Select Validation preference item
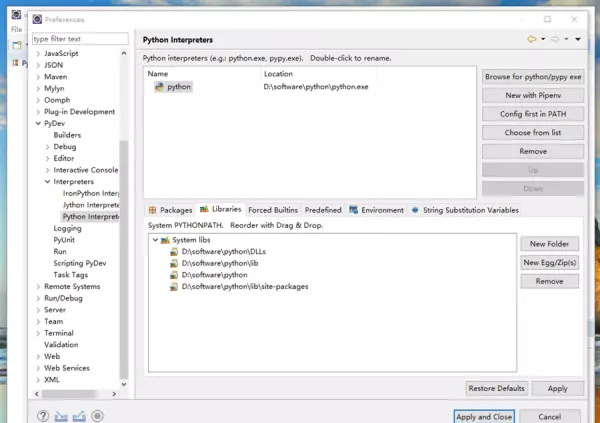The height and width of the screenshot is (423, 600). tap(61, 345)
